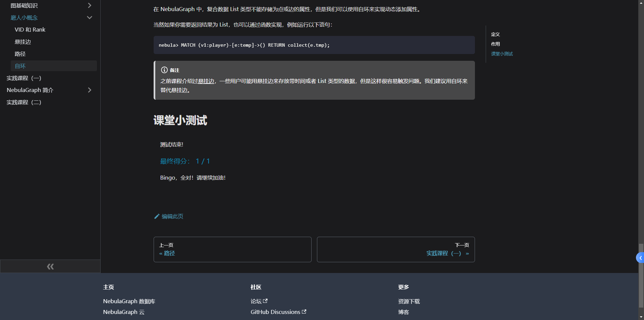Jump to 作用 in the table of contents
Screen dimensions: 644x320
(x=495, y=44)
